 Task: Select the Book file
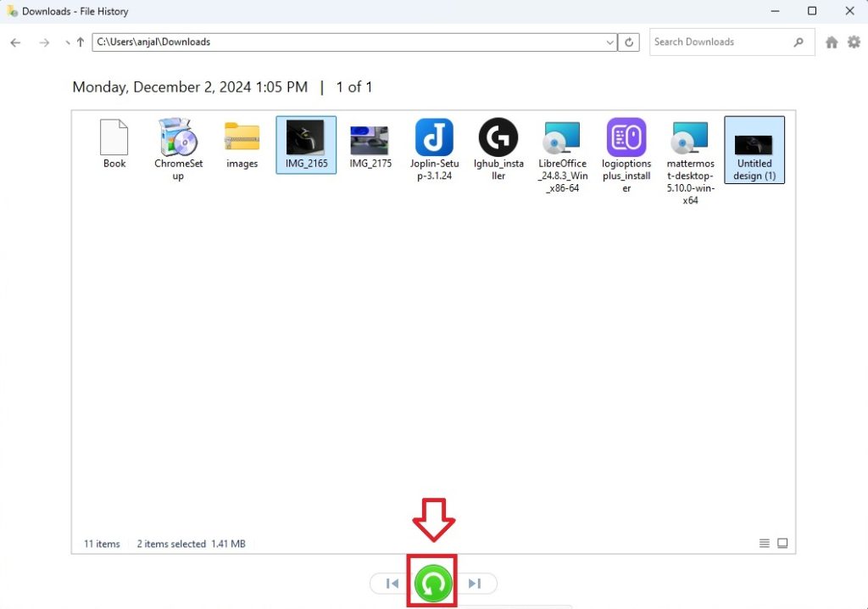point(114,143)
